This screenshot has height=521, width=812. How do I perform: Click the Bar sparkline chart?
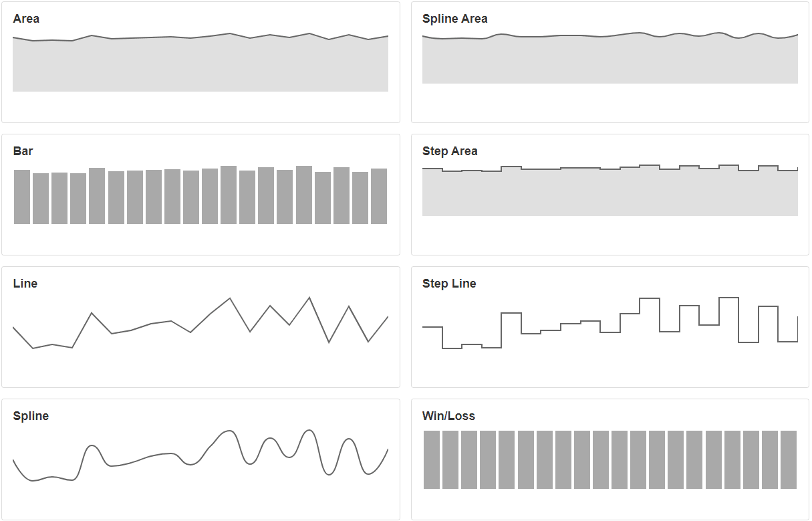point(200,195)
